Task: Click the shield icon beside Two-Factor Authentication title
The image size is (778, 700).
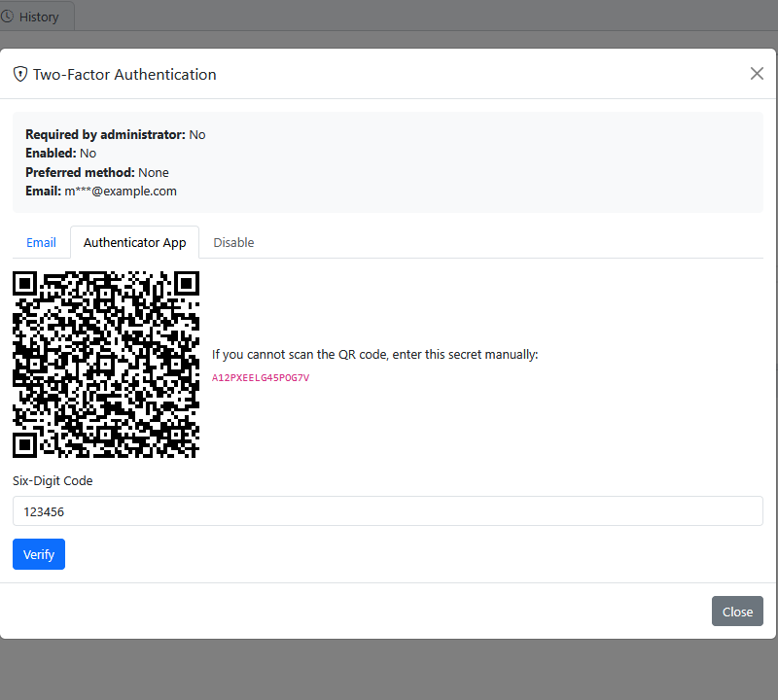Action: [x=19, y=75]
